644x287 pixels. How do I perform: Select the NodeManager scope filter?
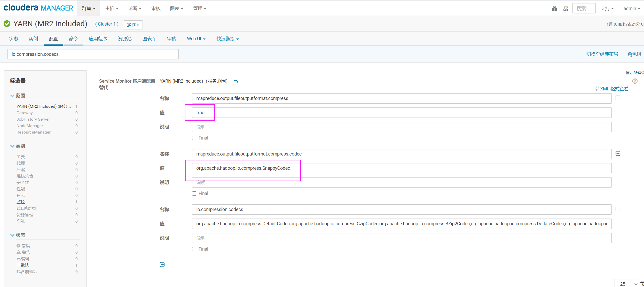coord(30,126)
